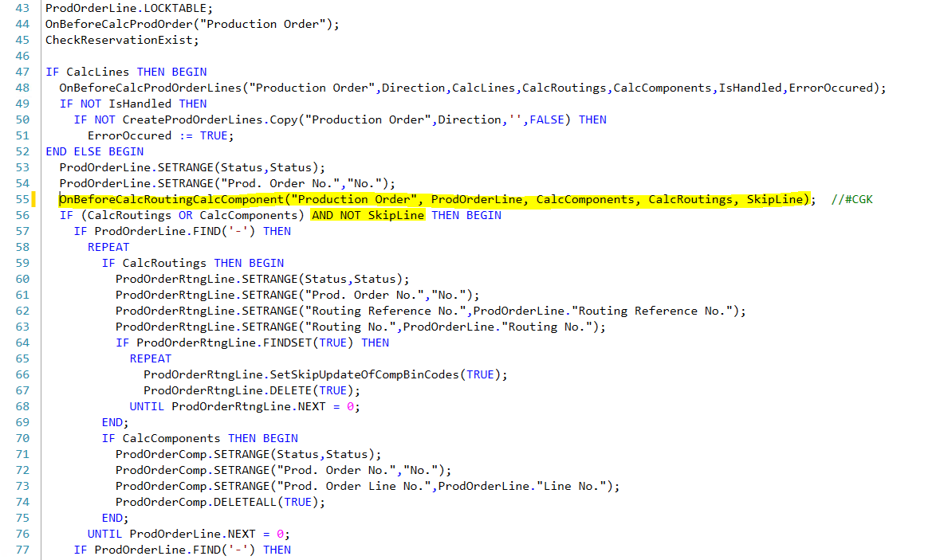The height and width of the screenshot is (560, 940).
Task: Click line number 77
Action: tap(22, 550)
